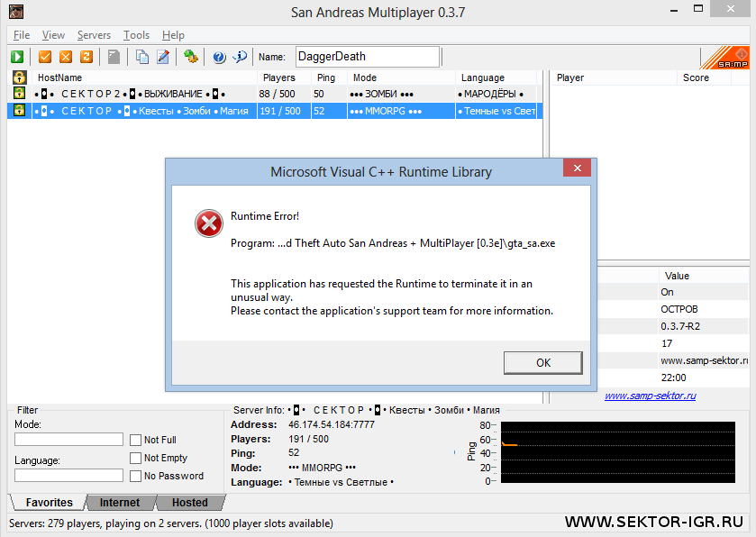Click the Delete Server orange X icon
The width and height of the screenshot is (756, 537).
coord(66,57)
